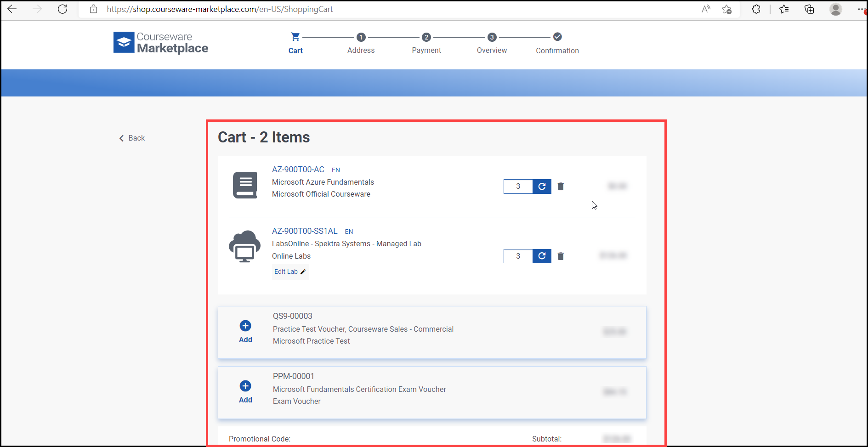Image resolution: width=868 pixels, height=447 pixels.
Task: Click 'Microsoft Official Courseware' text
Action: click(x=321, y=194)
